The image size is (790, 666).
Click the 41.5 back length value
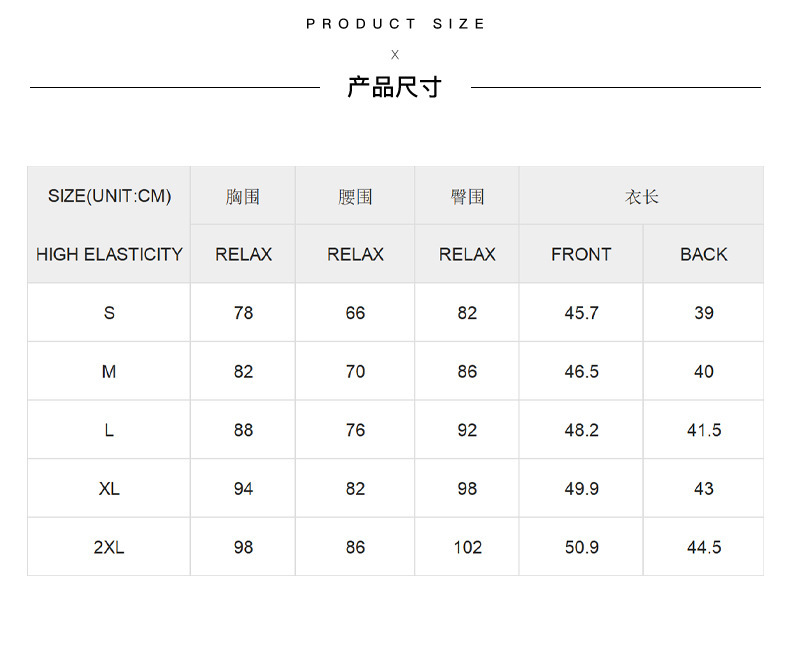click(704, 430)
